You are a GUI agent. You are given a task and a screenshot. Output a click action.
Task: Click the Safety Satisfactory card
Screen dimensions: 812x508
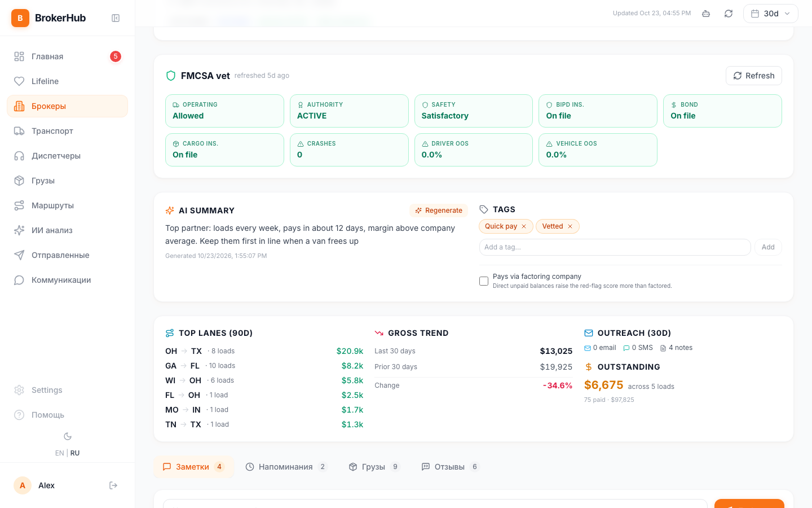(x=474, y=111)
